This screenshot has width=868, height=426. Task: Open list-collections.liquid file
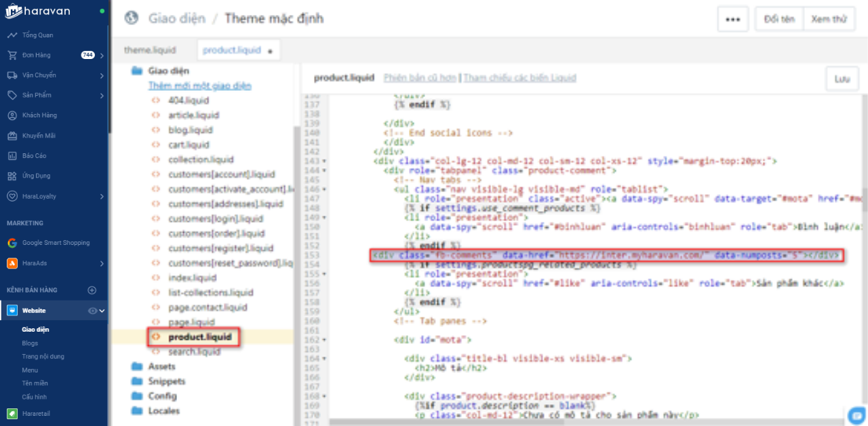point(211,292)
